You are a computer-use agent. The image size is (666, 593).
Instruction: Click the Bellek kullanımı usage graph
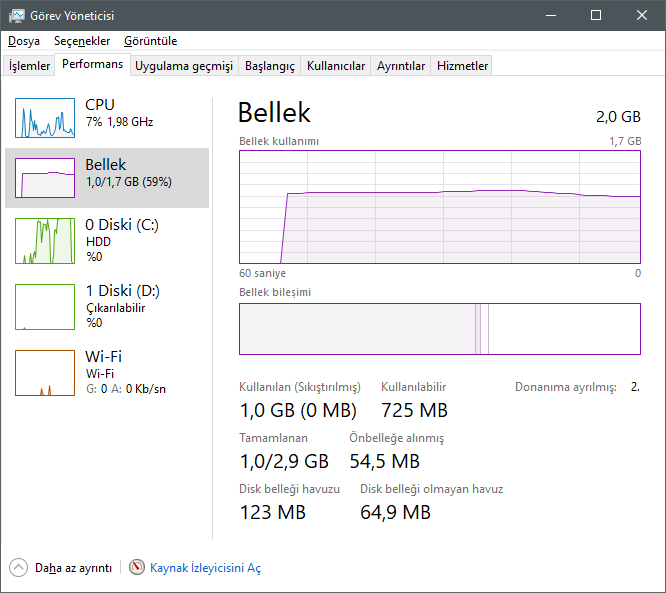coord(440,207)
